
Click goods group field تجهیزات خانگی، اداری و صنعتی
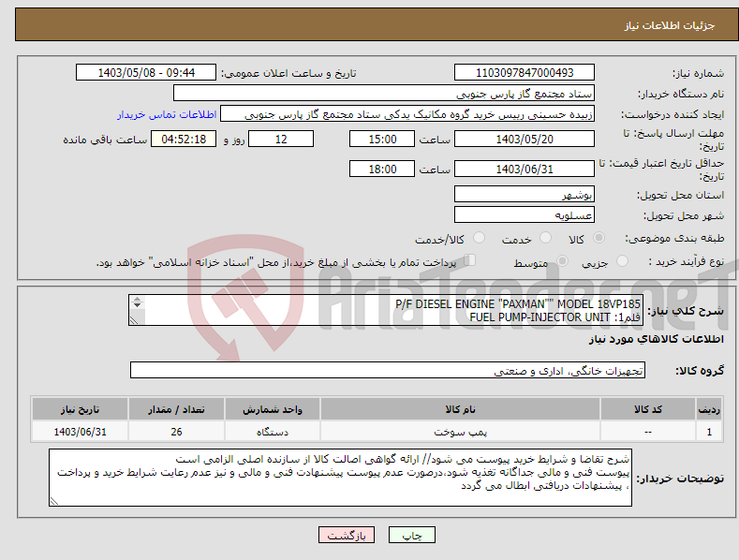click(388, 370)
